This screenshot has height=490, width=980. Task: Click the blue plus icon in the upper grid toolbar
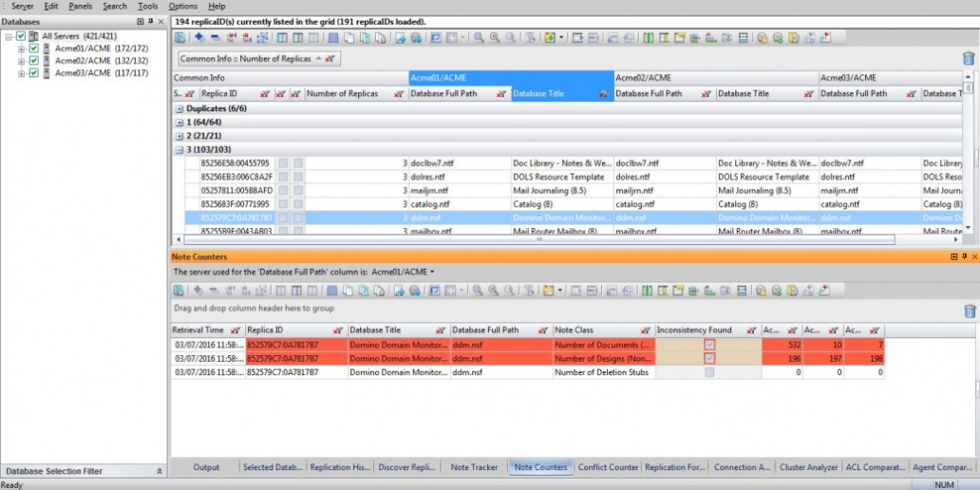[199, 37]
